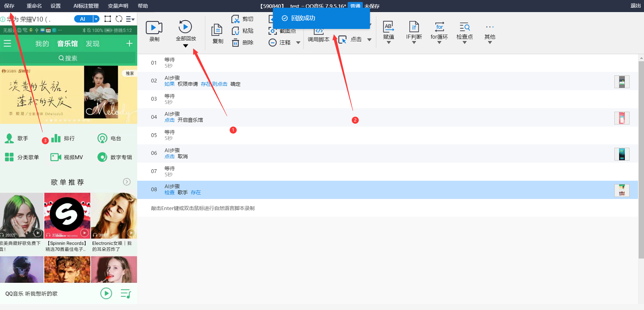Expand the 检查点 dropdown arrow
The height and width of the screenshot is (310, 644).
coord(465,43)
